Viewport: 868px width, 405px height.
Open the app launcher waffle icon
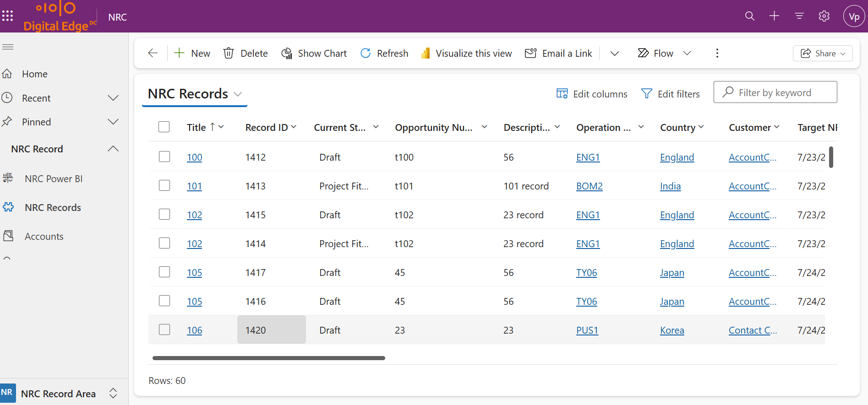7,16
